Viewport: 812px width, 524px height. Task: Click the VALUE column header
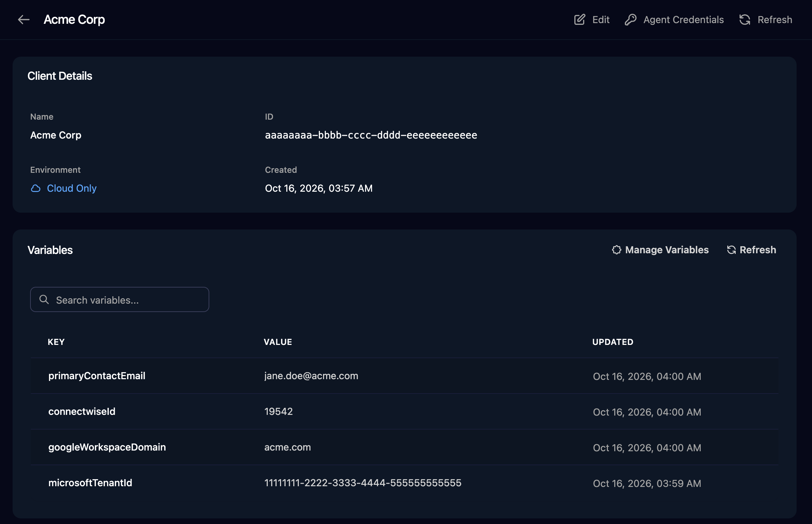tap(278, 342)
